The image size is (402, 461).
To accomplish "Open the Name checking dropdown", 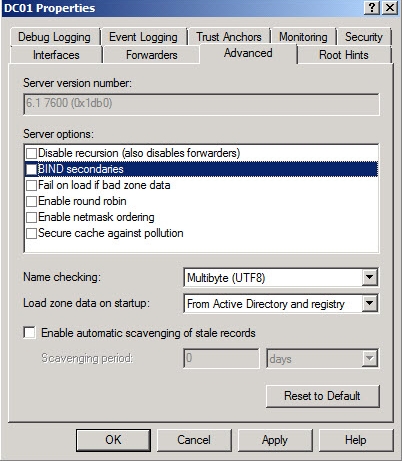I will [369, 277].
